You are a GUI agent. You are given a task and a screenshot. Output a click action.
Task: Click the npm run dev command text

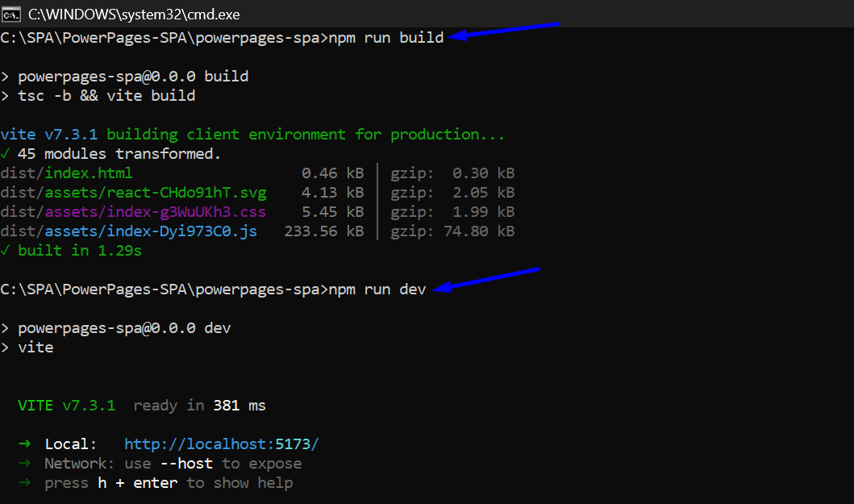377,289
